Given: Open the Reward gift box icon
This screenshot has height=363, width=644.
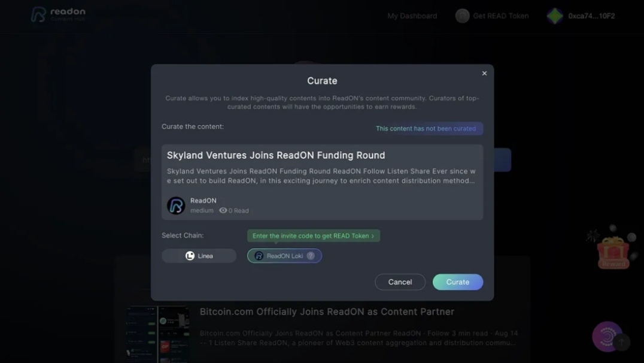Looking at the screenshot, I should pyautogui.click(x=613, y=252).
